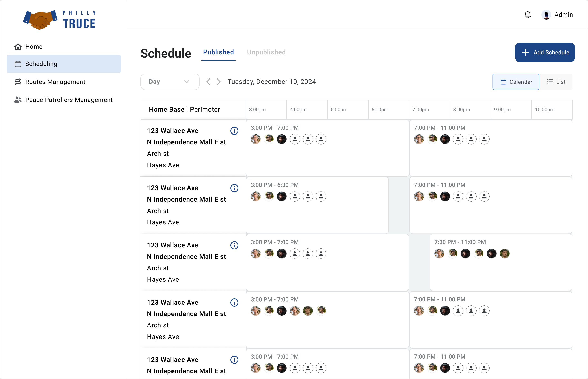Open info icon for third route row
This screenshot has width=588, height=379.
tap(234, 245)
